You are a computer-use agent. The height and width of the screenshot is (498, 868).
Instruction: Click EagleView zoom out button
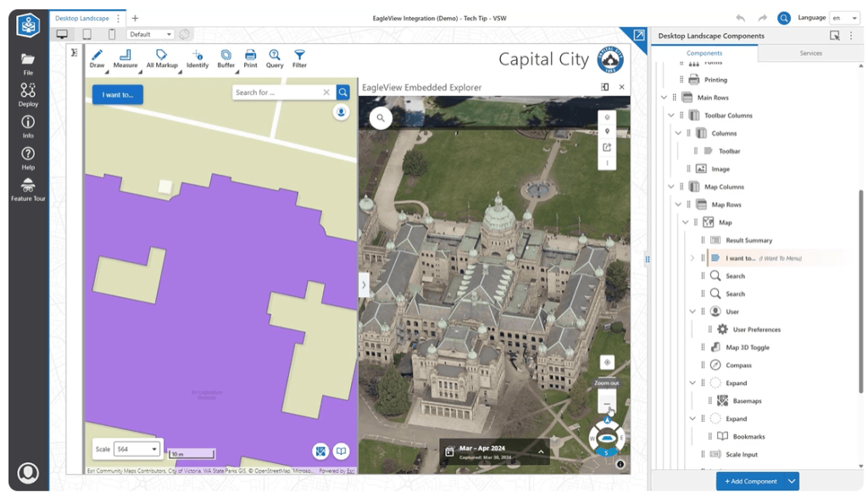coord(607,403)
